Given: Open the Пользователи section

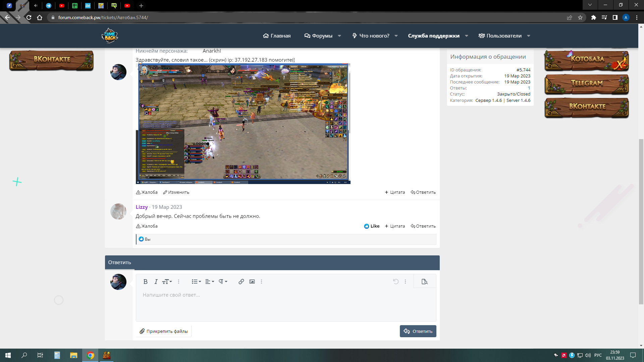Looking at the screenshot, I should (x=500, y=36).
